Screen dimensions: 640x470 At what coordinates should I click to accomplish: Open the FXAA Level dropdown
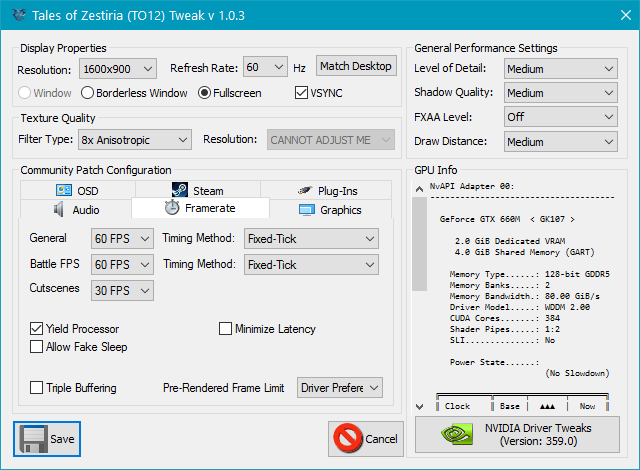[x=560, y=117]
